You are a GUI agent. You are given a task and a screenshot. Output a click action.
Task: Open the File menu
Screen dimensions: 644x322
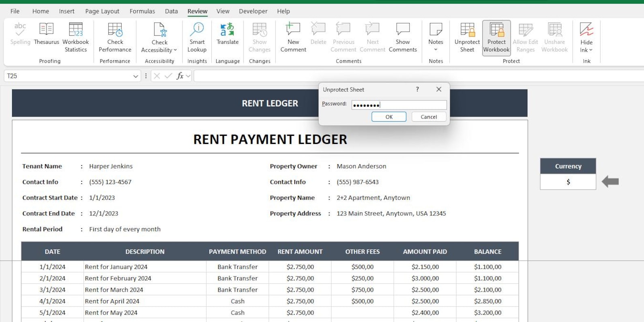pos(15,11)
